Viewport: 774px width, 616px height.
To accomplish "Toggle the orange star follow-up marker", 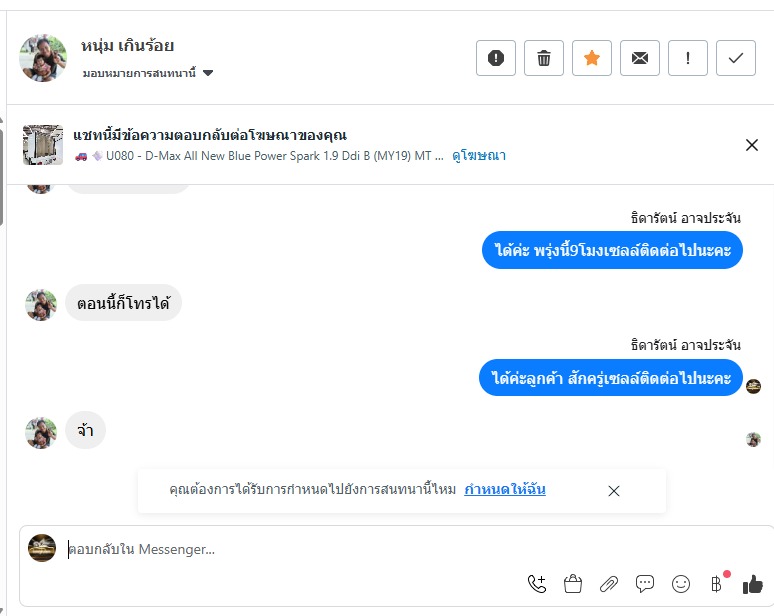I will tap(592, 58).
